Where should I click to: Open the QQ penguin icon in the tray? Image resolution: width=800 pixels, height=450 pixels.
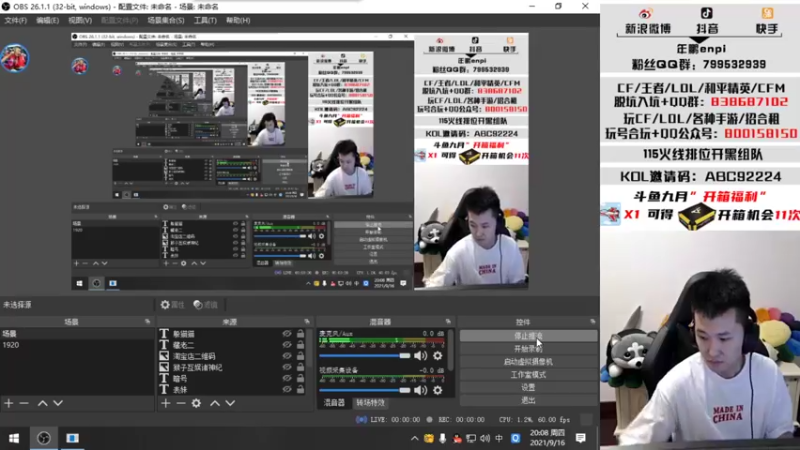457,438
